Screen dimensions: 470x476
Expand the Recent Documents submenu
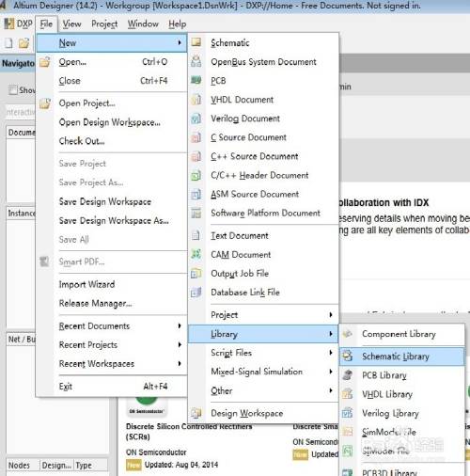coord(180,325)
